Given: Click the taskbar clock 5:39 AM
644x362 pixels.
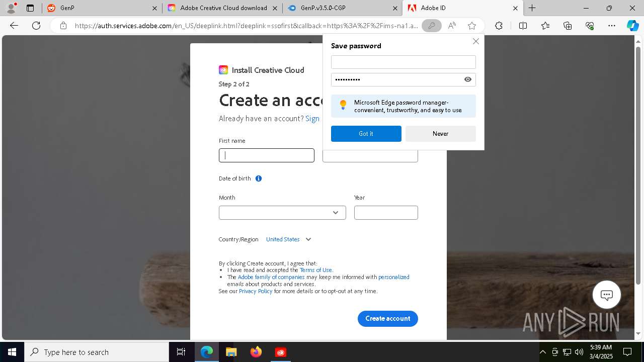Looking at the screenshot, I should click(x=601, y=352).
